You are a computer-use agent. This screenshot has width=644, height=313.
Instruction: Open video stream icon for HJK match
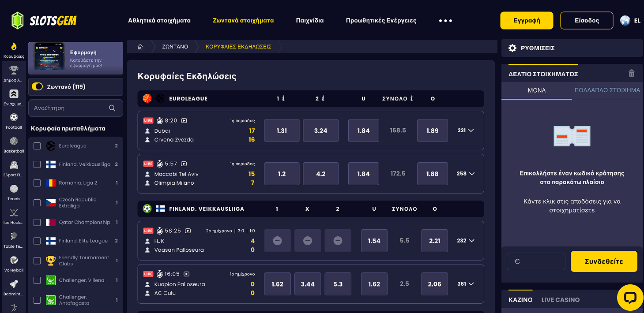click(188, 231)
